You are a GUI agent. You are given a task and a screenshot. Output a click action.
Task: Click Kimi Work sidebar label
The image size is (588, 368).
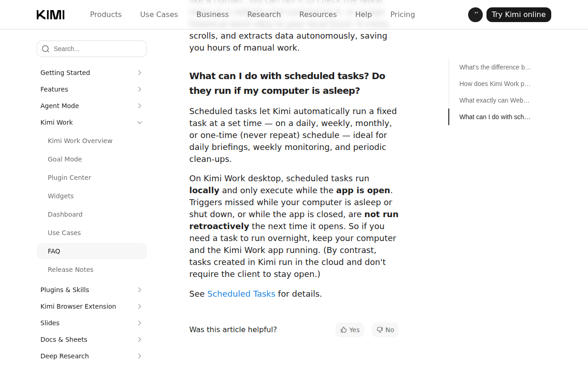tap(57, 122)
